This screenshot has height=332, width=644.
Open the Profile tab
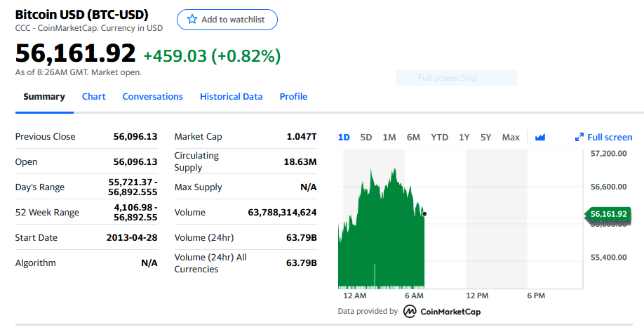pyautogui.click(x=294, y=97)
